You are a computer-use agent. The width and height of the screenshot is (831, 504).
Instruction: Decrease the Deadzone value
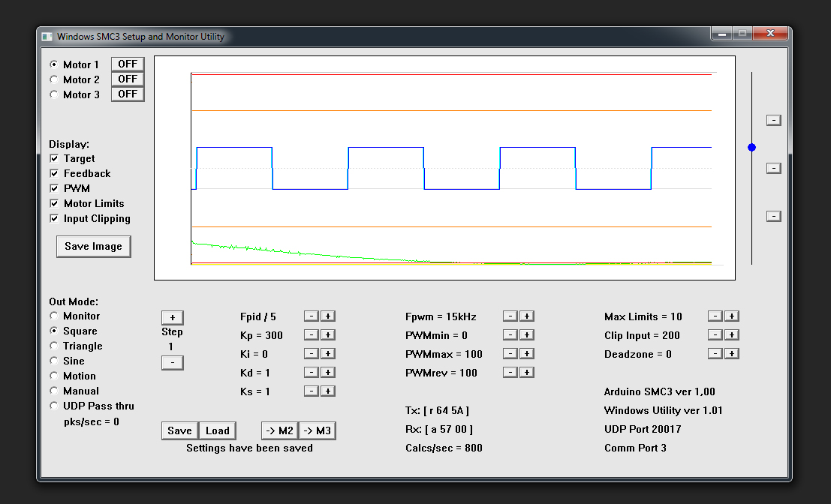click(715, 354)
